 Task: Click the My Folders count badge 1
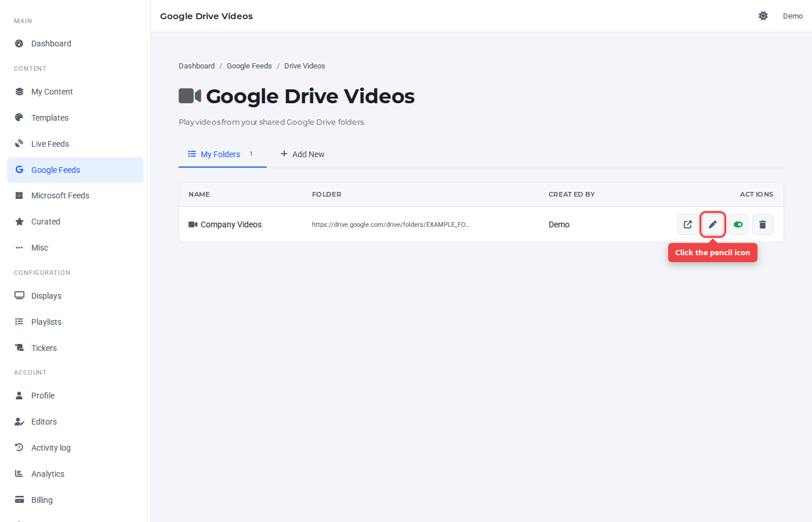tap(251, 154)
